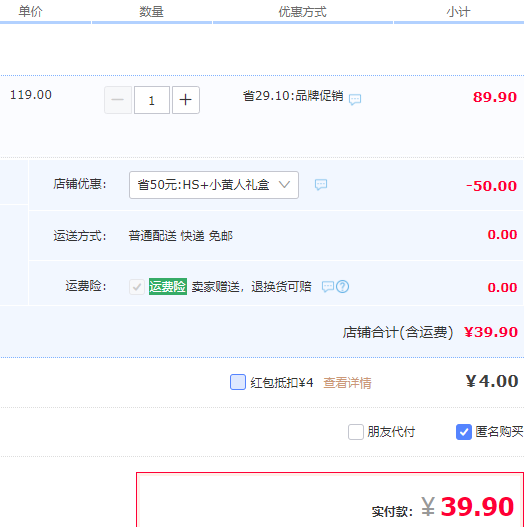Image resolution: width=527 pixels, height=527 pixels.
Task: Click the comment icon beside 退换货可赔
Action: click(328, 287)
